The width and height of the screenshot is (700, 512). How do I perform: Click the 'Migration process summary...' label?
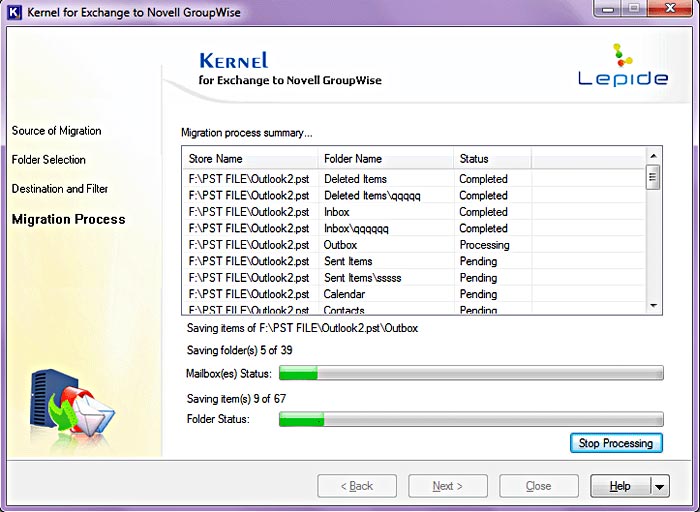pyautogui.click(x=246, y=133)
